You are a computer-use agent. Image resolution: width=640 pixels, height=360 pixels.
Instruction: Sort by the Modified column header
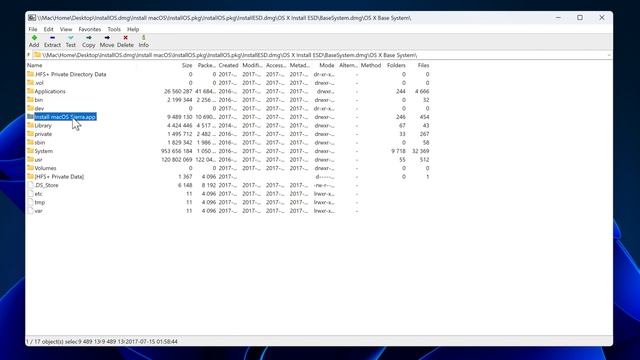point(252,65)
